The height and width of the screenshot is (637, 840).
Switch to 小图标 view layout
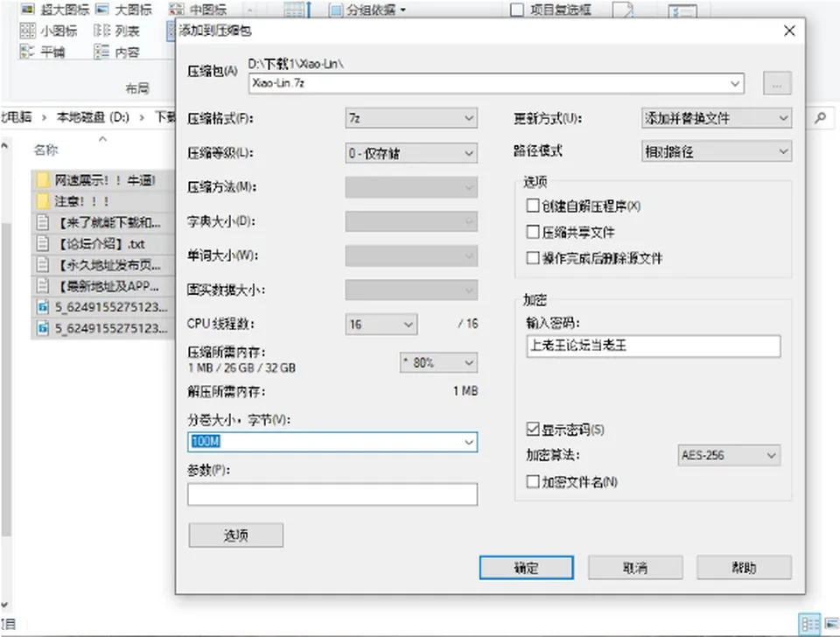coord(28,31)
